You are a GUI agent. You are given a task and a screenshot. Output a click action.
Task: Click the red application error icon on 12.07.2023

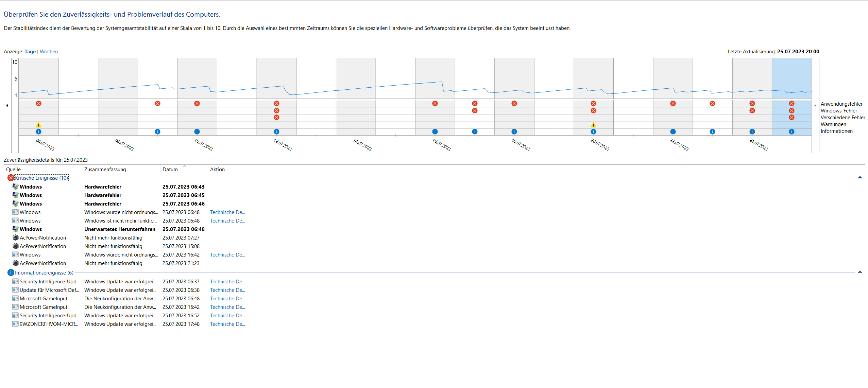coord(276,103)
